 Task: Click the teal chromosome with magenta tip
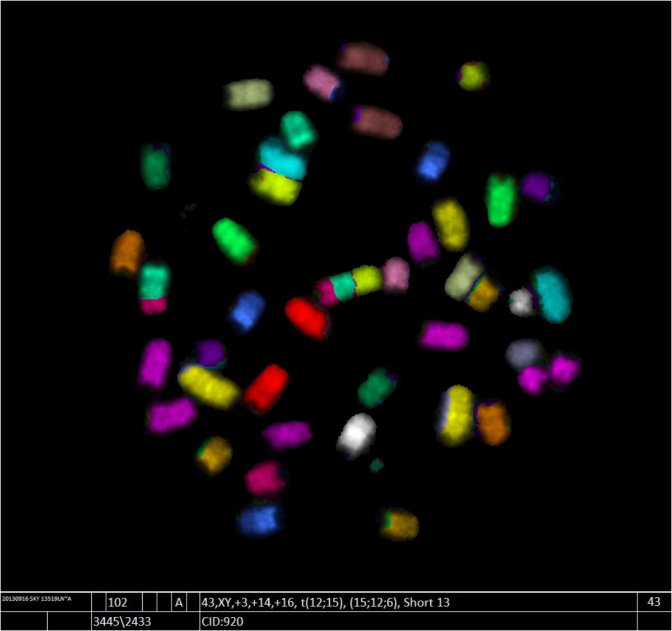[x=153, y=287]
